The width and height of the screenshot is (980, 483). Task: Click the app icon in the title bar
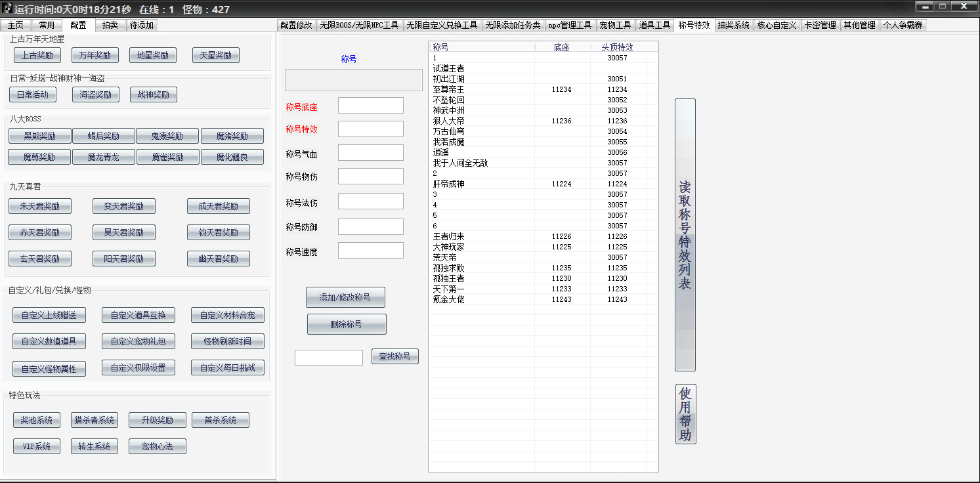[x=7, y=9]
